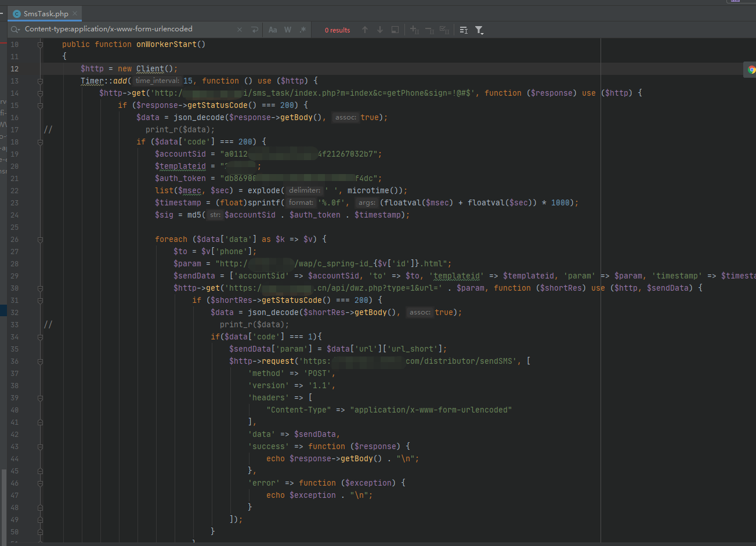Click the $auth_token variable on line 21
The height and width of the screenshot is (546, 756).
coord(180,178)
